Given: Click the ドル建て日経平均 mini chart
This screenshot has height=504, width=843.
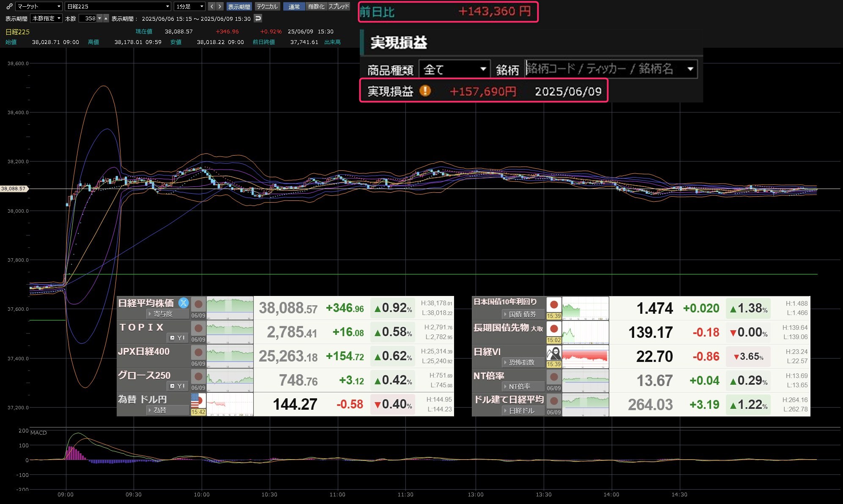Looking at the screenshot, I should (x=586, y=405).
